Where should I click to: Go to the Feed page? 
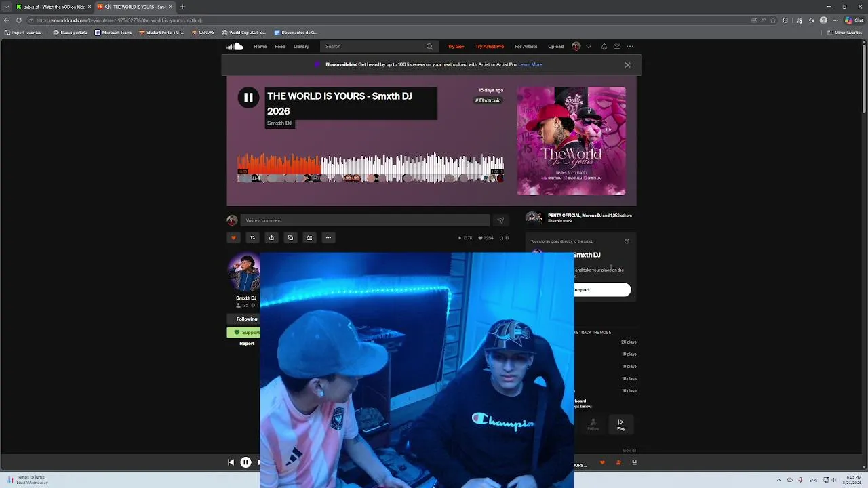[x=280, y=47]
